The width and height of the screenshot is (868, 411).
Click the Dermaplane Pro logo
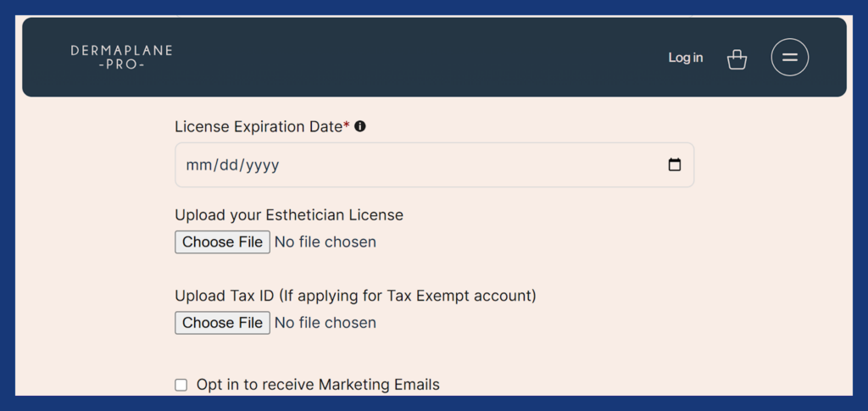[x=121, y=57]
